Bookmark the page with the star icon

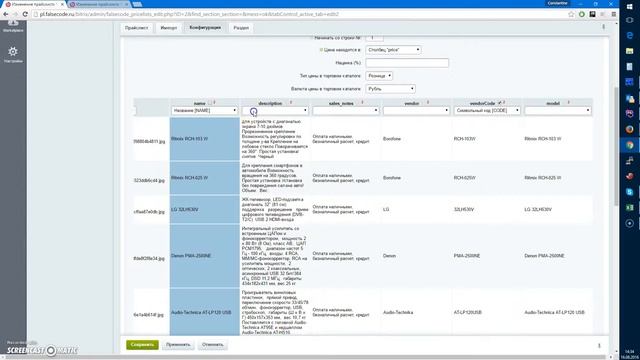click(571, 14)
